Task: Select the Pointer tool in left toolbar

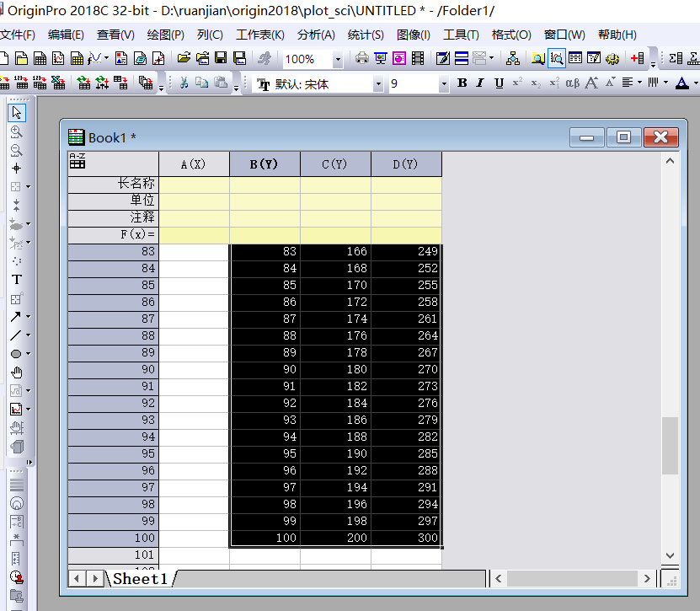Action: [17, 113]
